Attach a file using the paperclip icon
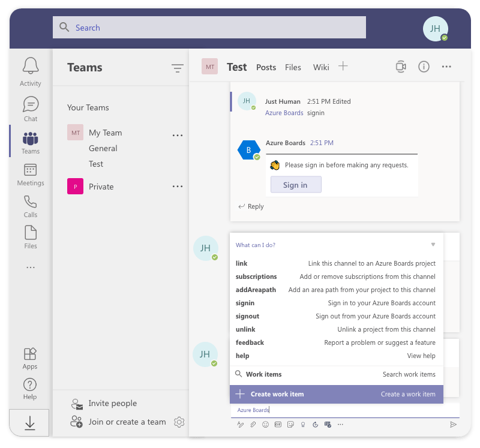Viewport: 480px width, 448px height. pyautogui.click(x=253, y=425)
